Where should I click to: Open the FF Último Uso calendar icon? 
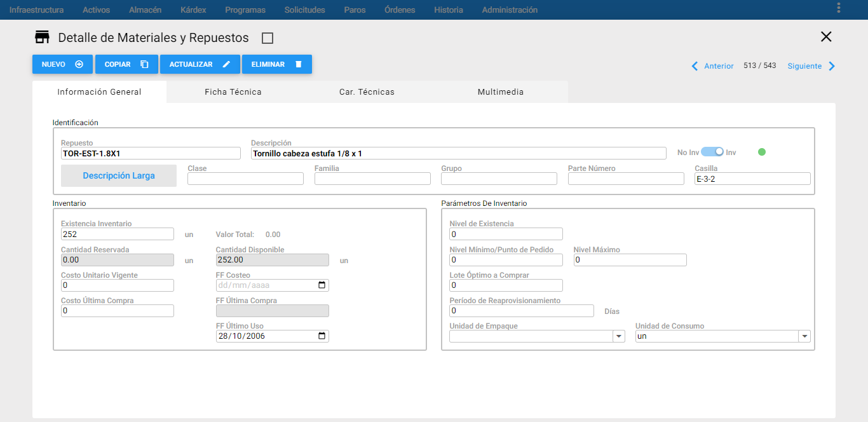322,336
